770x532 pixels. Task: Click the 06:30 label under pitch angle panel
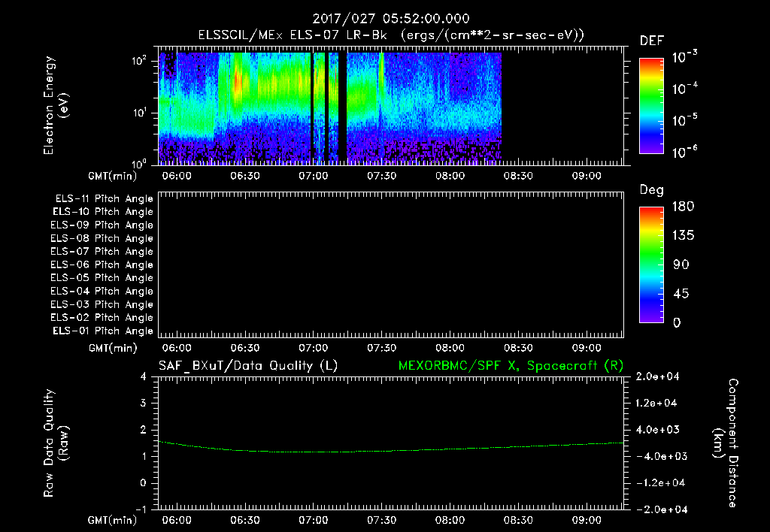point(245,348)
